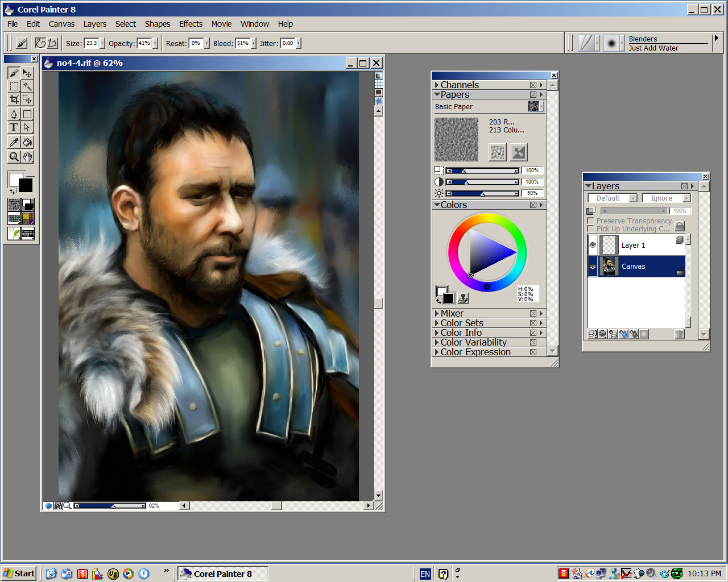Pick the Dropper tool

tap(14, 142)
